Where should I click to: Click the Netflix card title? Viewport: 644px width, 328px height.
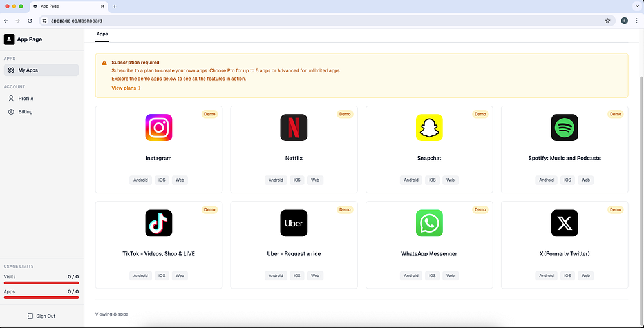point(294,159)
